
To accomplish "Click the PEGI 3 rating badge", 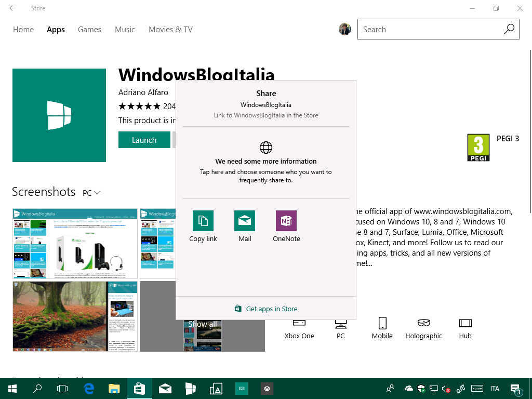I will [x=478, y=148].
